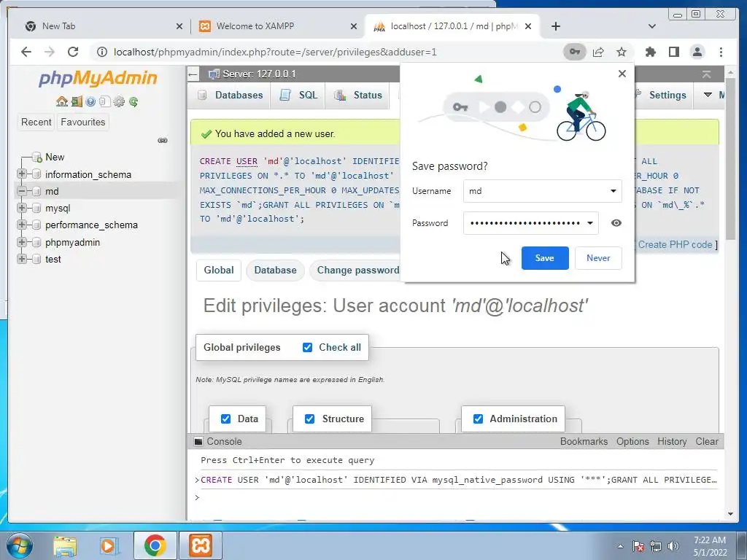This screenshot has height=560, width=747.
Task: Open Windows Explorer from taskbar
Action: tap(64, 546)
